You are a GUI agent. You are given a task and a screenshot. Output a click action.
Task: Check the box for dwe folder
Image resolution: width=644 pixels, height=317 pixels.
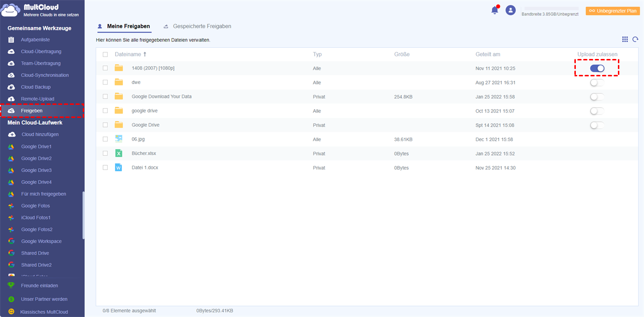[x=105, y=83]
